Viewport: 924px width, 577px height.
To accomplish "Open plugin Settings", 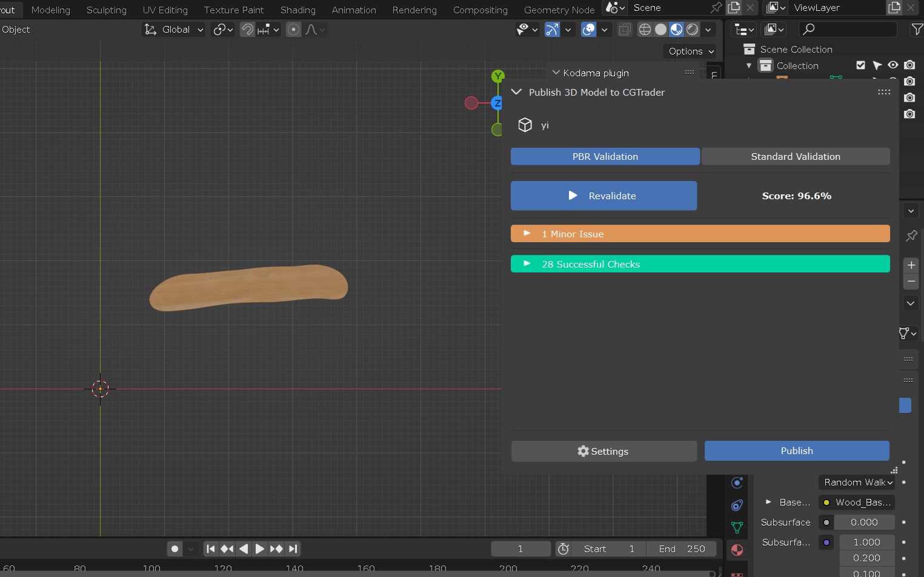I will [x=604, y=451].
